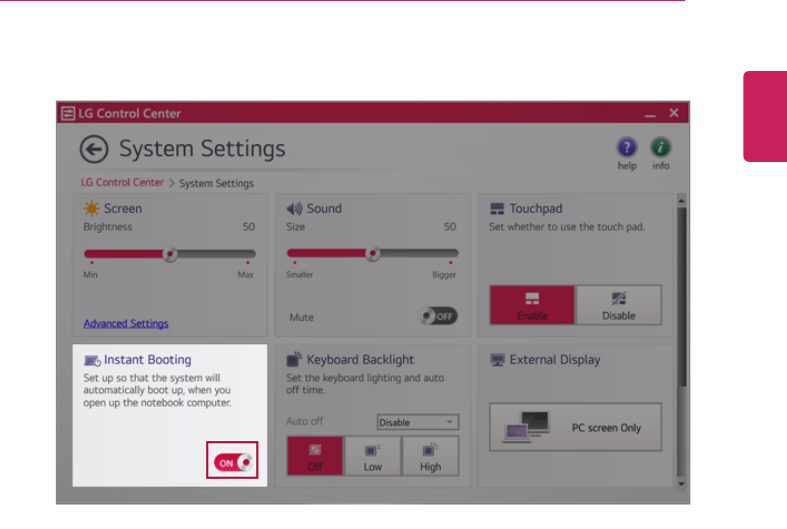This screenshot has width=787, height=529.
Task: Click the Auto off label
Action: coord(305,421)
